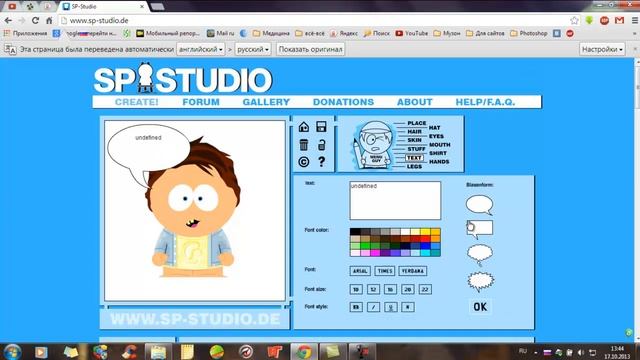The image size is (640, 360).
Task: Click the copyright symbol icon
Action: coord(304,162)
